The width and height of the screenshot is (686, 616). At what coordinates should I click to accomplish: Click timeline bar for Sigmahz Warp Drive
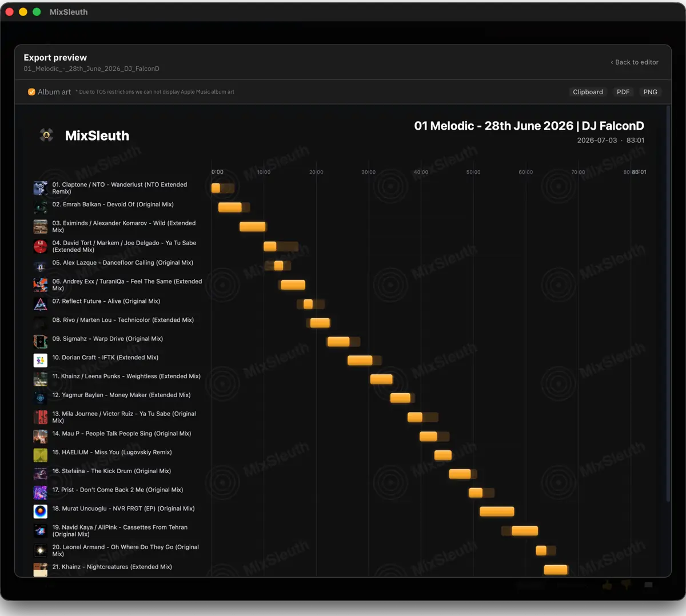(x=338, y=342)
